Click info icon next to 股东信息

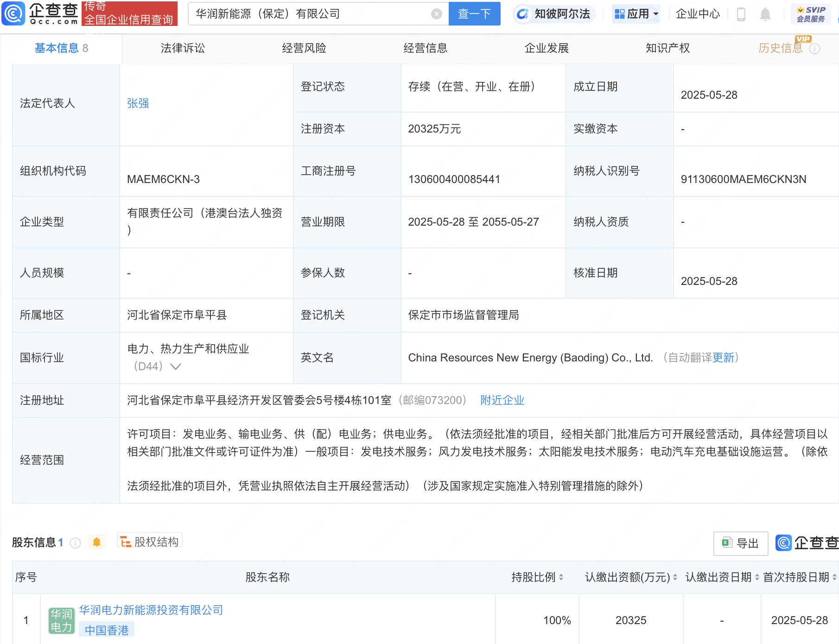(75, 543)
